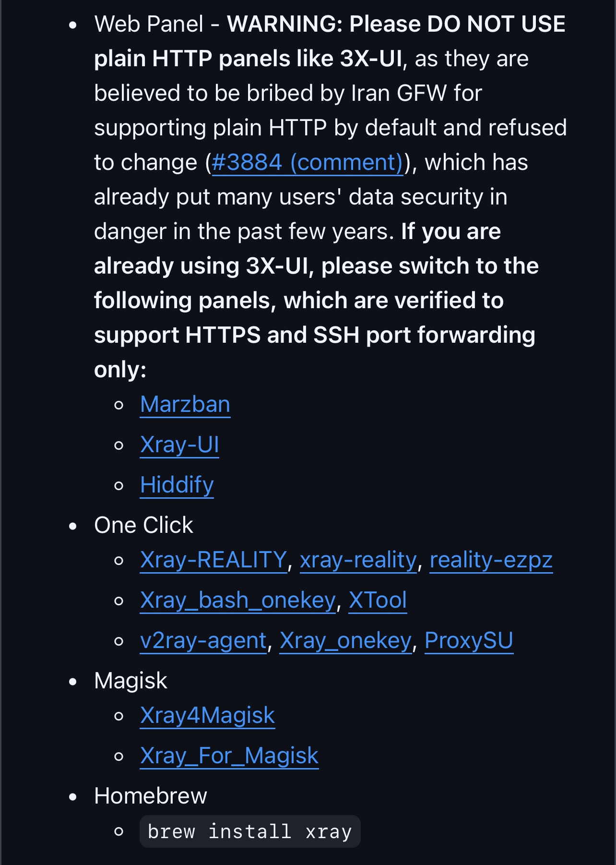This screenshot has width=616, height=865.
Task: Open the Xray_bash_onekey link
Action: (x=238, y=601)
